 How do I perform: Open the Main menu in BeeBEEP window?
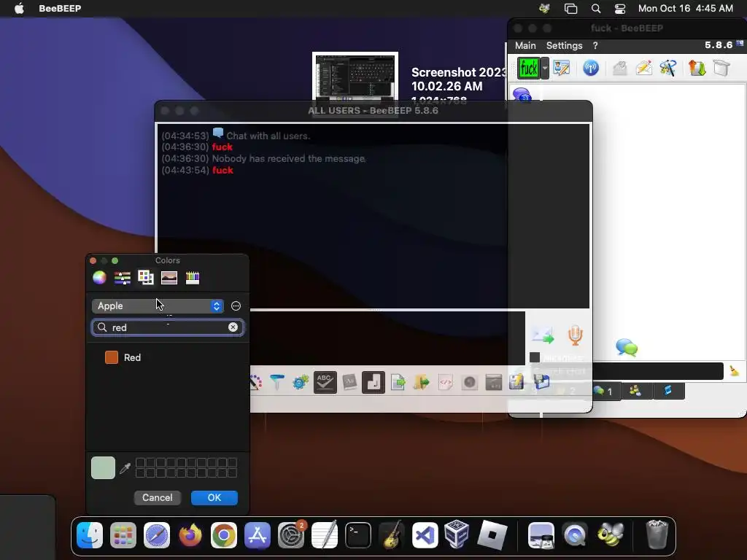coord(525,45)
